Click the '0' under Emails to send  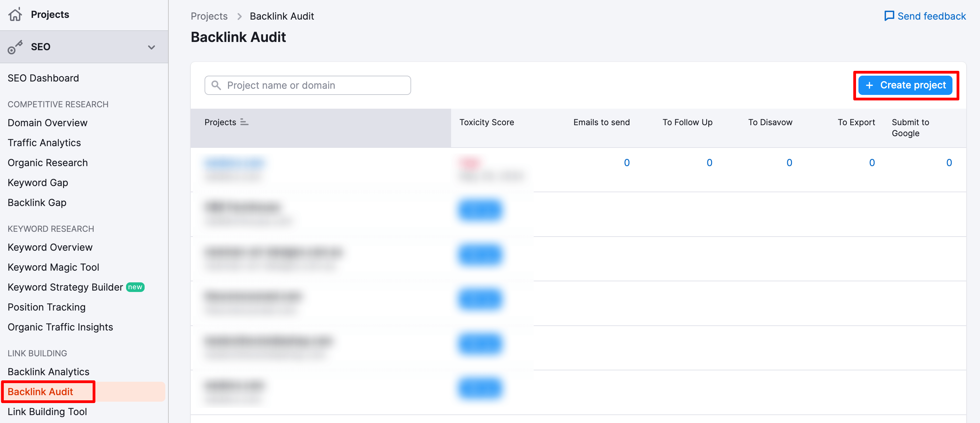pyautogui.click(x=627, y=162)
